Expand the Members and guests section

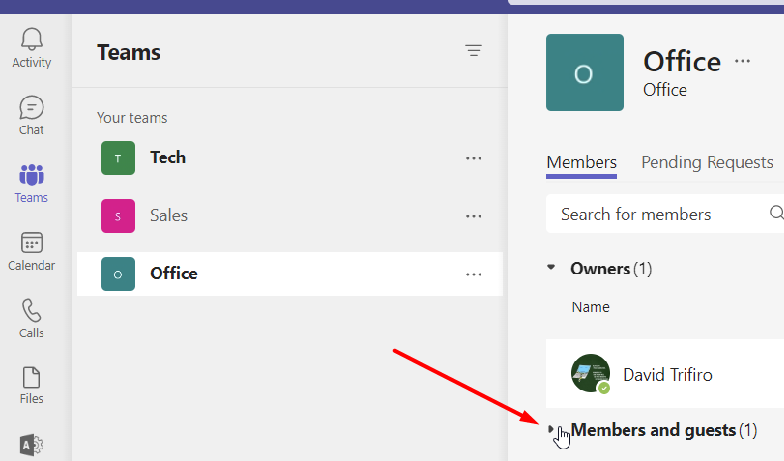tap(551, 429)
